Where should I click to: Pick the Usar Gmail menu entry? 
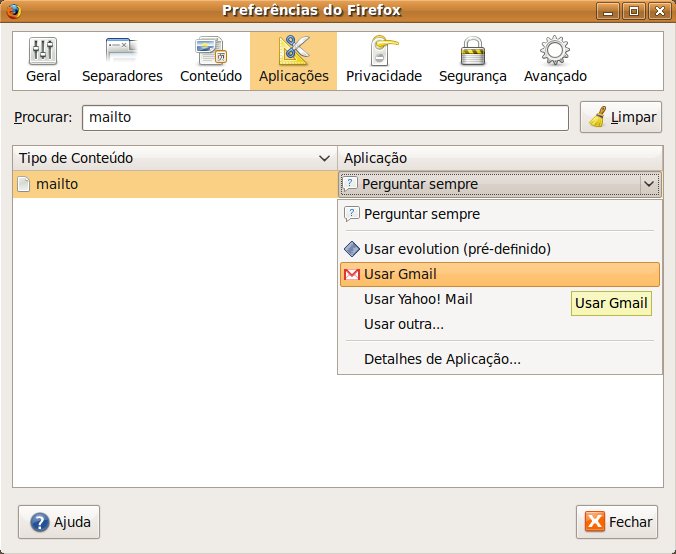pyautogui.click(x=500, y=274)
